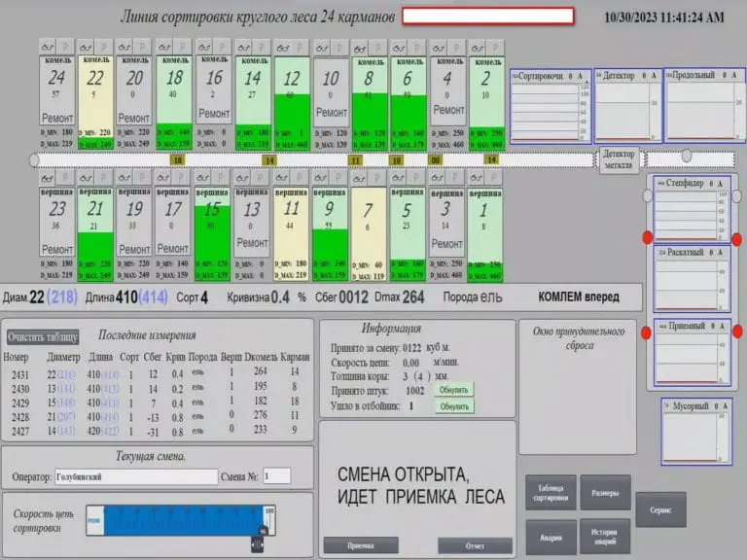Click the Очистить таблицу button
747x560 pixels.
click(43, 337)
